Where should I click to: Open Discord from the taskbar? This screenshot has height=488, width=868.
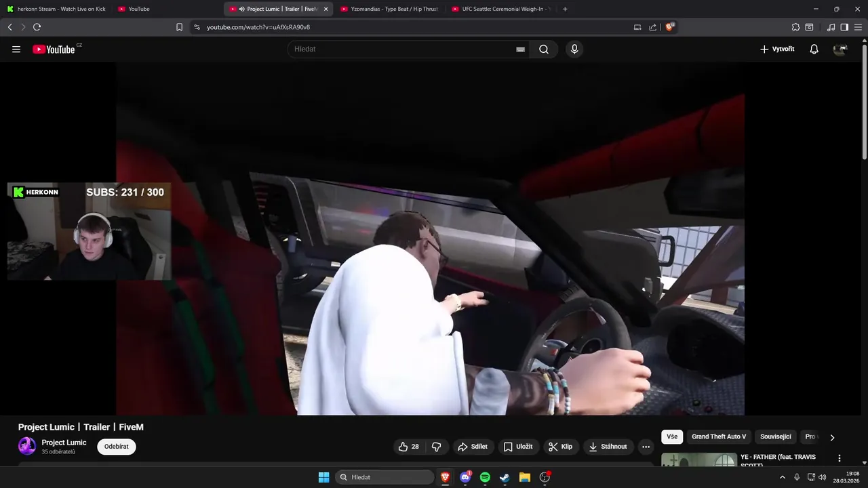pos(465,477)
